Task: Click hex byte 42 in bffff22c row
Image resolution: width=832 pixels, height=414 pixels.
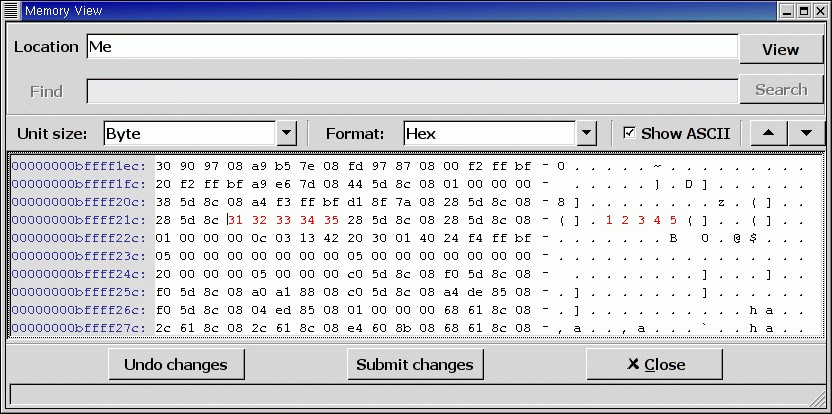Action: [331, 238]
